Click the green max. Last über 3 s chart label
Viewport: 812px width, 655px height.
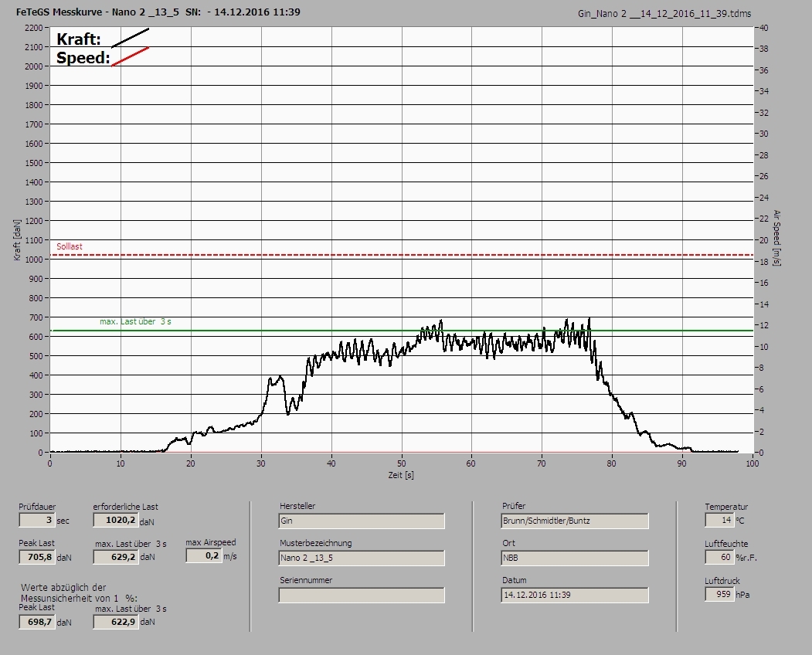135,321
